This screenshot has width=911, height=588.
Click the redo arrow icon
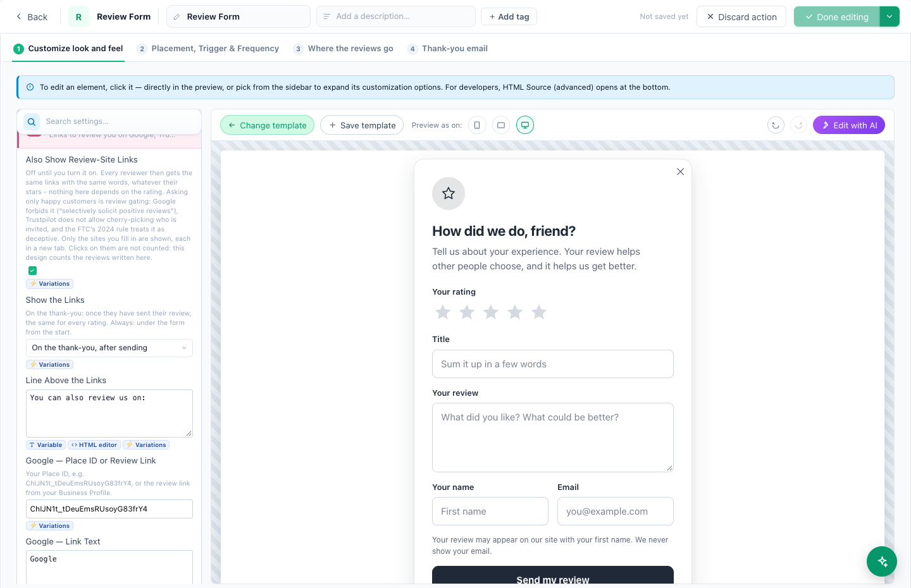pyautogui.click(x=799, y=125)
